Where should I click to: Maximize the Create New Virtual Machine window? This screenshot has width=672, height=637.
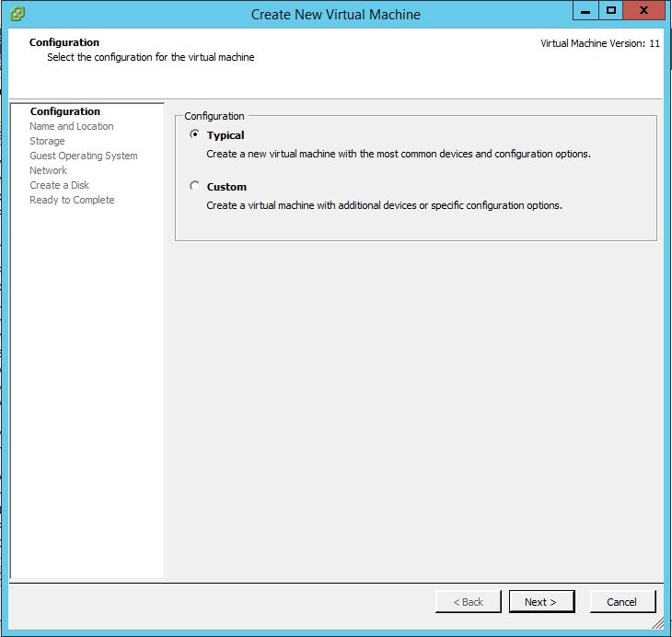[610, 11]
